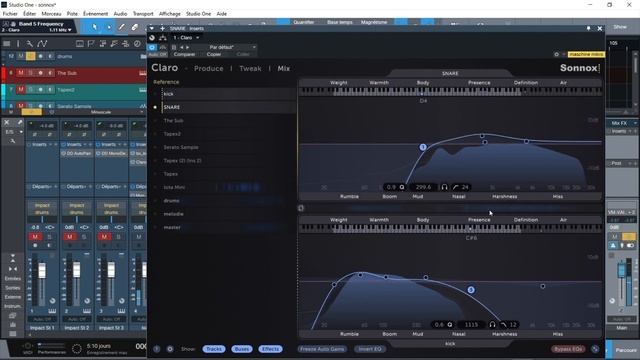Audition kick band with headphones icon
Viewport: 640px width, 360px height.
coord(492,324)
